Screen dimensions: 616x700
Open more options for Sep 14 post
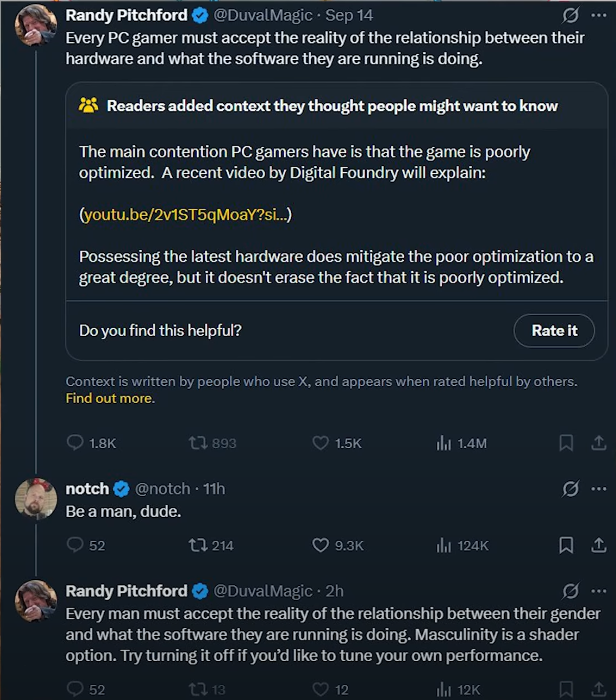click(599, 16)
